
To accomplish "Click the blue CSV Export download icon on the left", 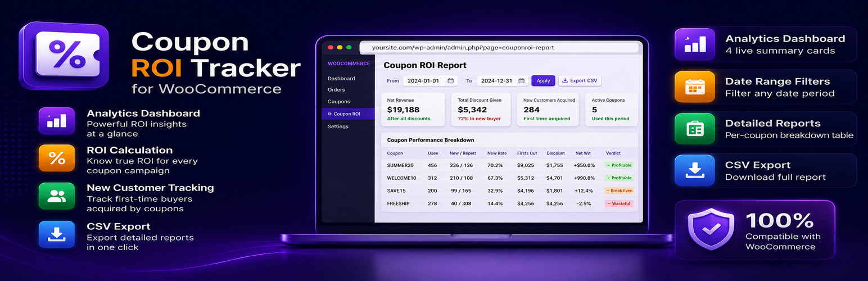I will coord(56,234).
